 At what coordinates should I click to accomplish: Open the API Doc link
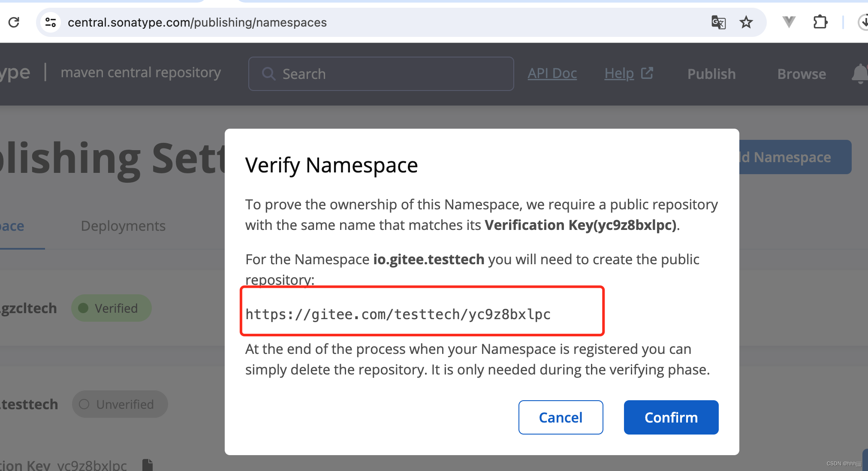tap(552, 73)
